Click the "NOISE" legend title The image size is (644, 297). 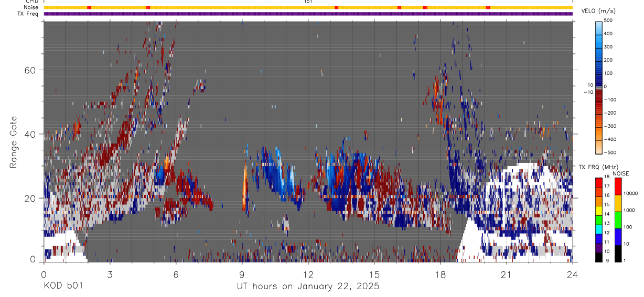[621, 173]
